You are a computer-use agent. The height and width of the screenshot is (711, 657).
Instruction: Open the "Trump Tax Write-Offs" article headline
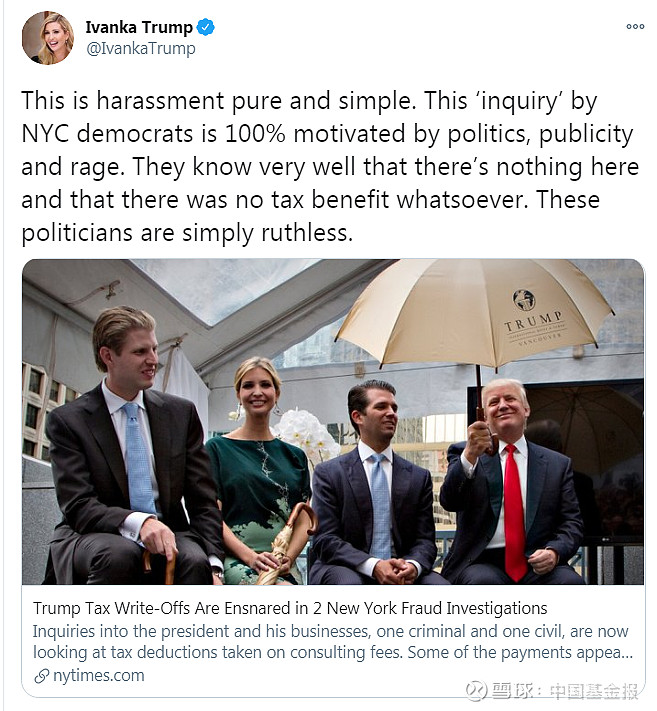[290, 608]
